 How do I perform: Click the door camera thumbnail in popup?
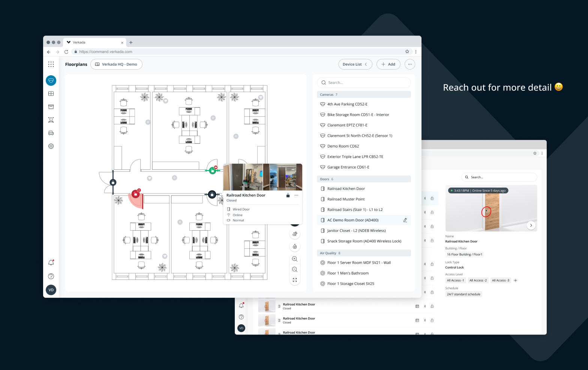262,177
